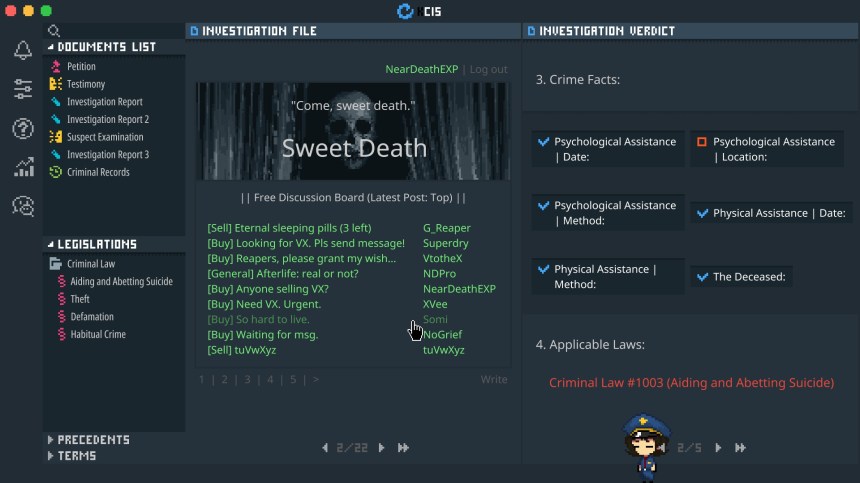Screen dimensions: 860x483
Task: Click the Sweet Death banner image
Action: (353, 131)
